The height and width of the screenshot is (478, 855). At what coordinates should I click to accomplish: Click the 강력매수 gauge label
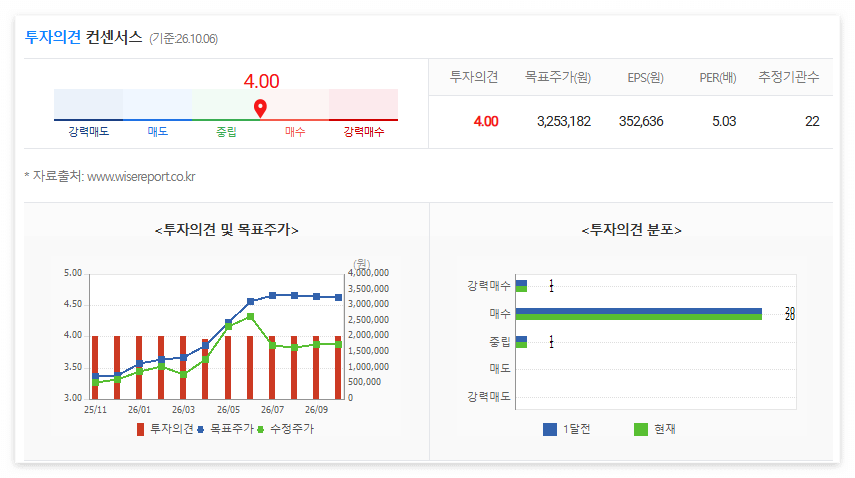tap(364, 131)
